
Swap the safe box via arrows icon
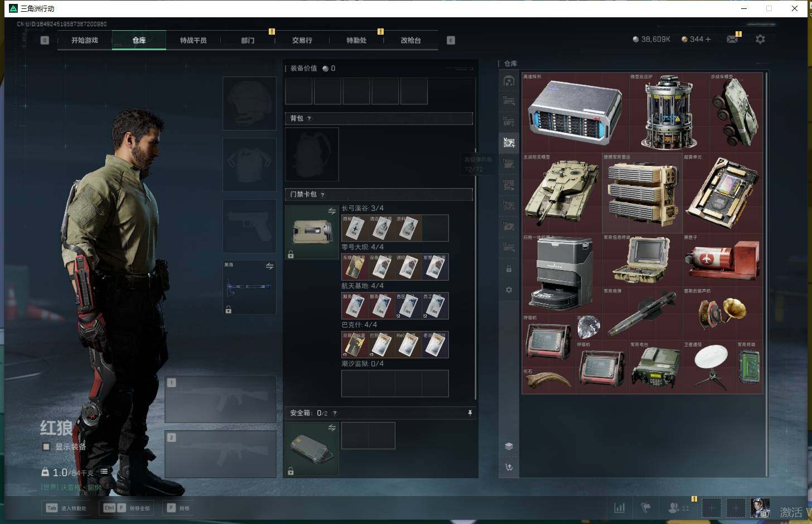332,427
